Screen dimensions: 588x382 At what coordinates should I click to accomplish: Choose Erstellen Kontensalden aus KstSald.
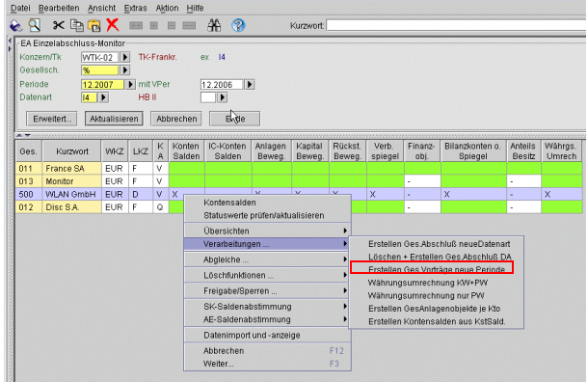[437, 321]
